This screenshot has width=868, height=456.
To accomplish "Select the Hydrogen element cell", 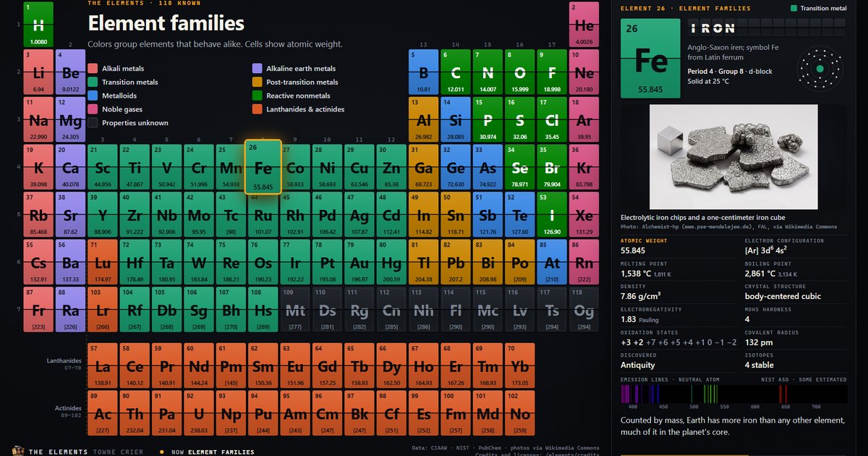I will [38, 25].
